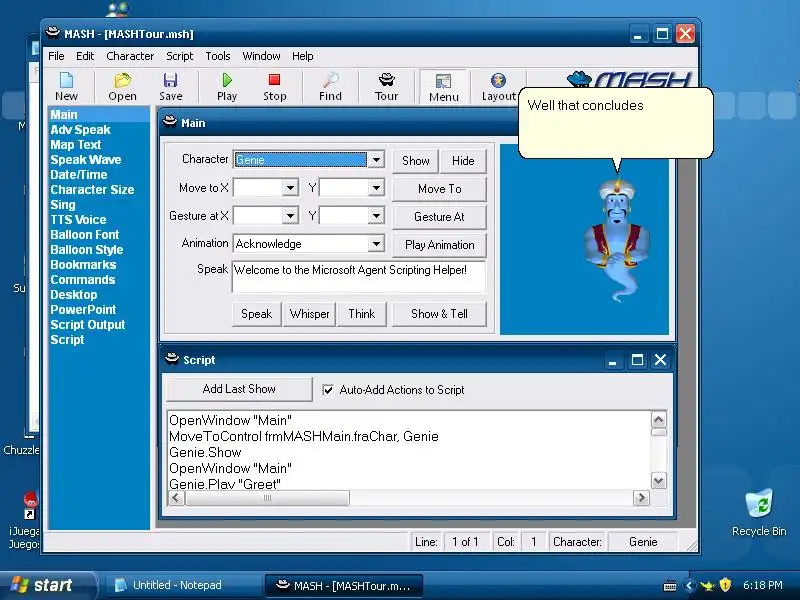Open the File menu
This screenshot has height=600, width=800.
[x=56, y=56]
